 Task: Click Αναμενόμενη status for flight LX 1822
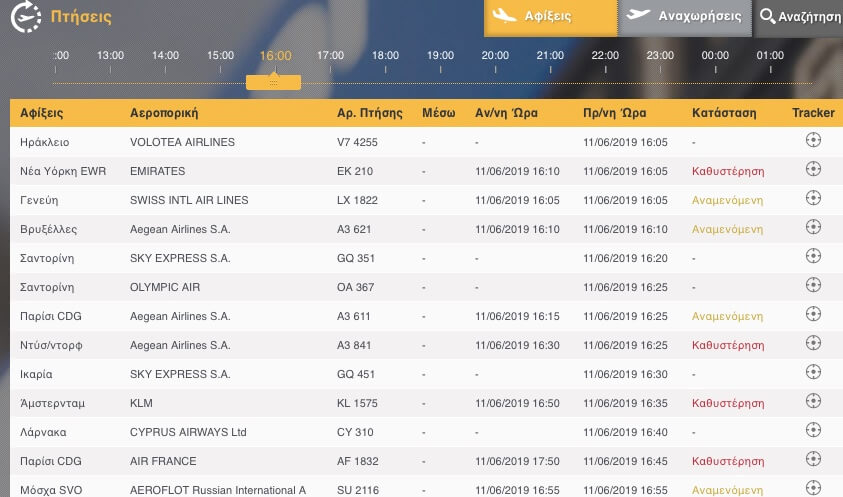coord(727,200)
